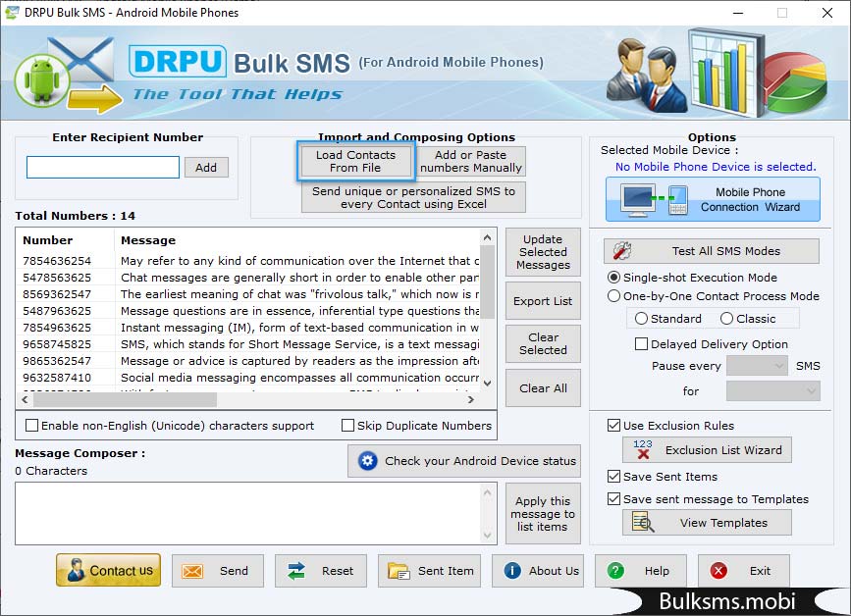Screen dimensions: 851x616
Task: Click the computer-phone icon in Connection Wizard
Action: coord(655,200)
